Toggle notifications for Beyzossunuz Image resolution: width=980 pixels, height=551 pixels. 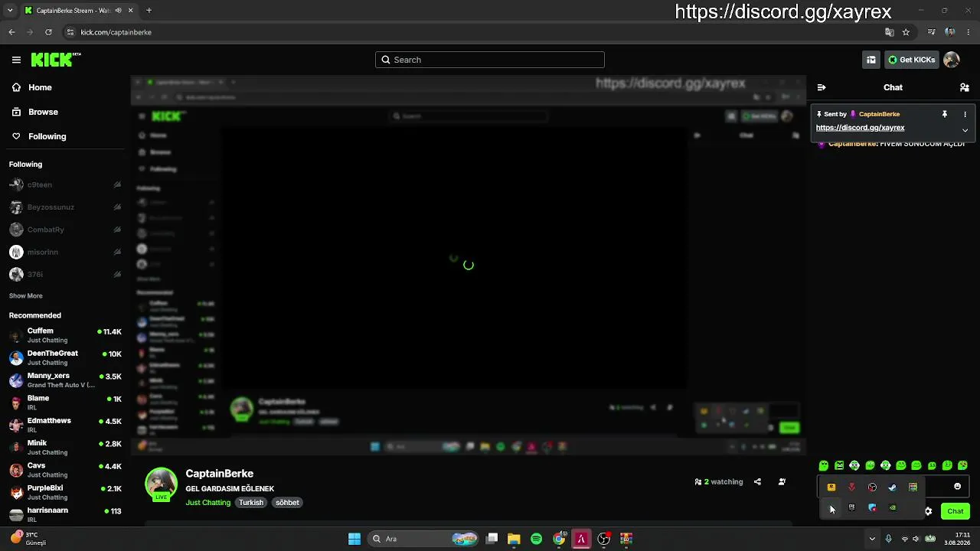117,207
